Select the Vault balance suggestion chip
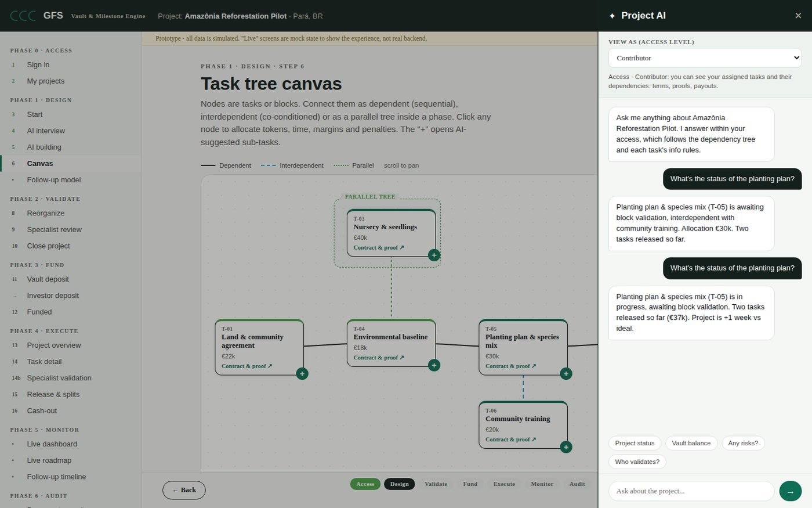This screenshot has width=812, height=508. tap(691, 443)
